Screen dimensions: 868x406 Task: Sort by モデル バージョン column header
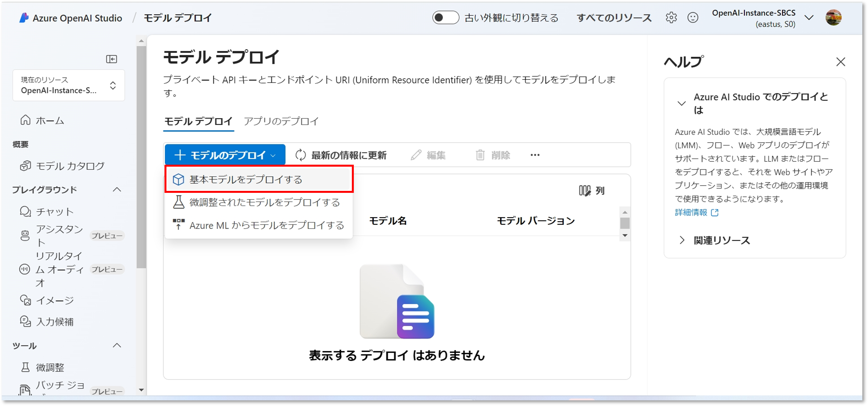click(x=536, y=221)
